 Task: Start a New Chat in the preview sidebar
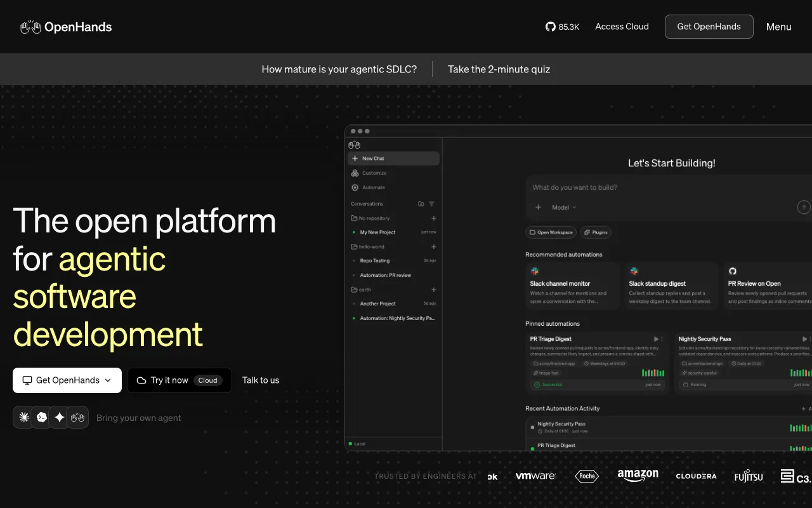tap(393, 158)
